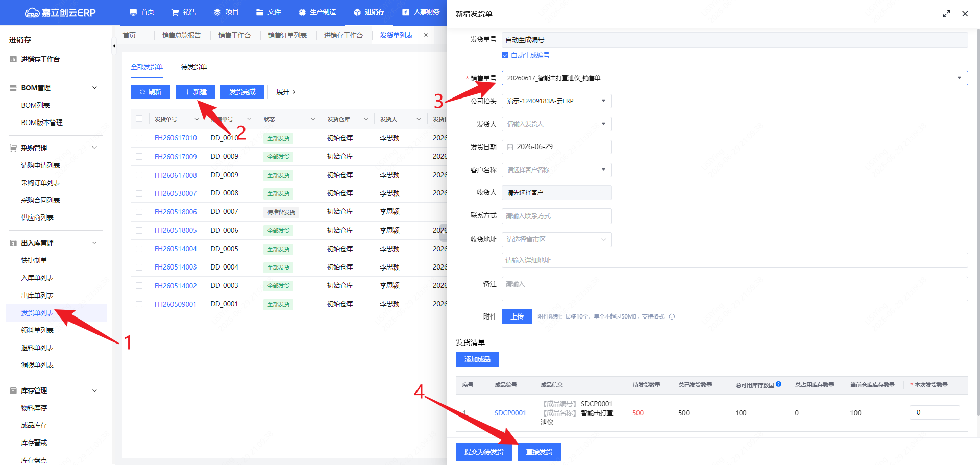
Task: Click the 详细地址 input field
Action: (x=734, y=260)
